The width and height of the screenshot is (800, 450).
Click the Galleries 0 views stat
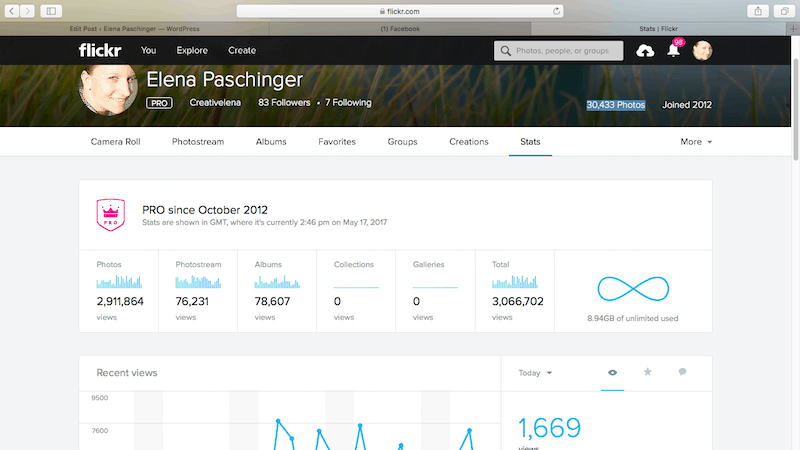click(435, 291)
